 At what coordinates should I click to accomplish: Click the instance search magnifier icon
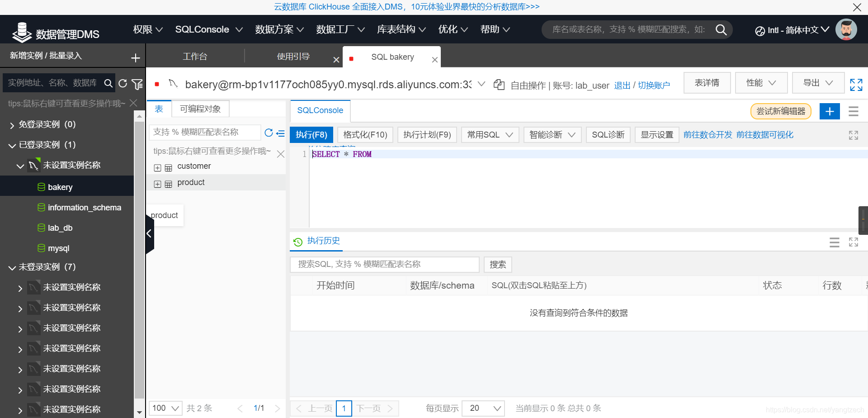coord(108,83)
